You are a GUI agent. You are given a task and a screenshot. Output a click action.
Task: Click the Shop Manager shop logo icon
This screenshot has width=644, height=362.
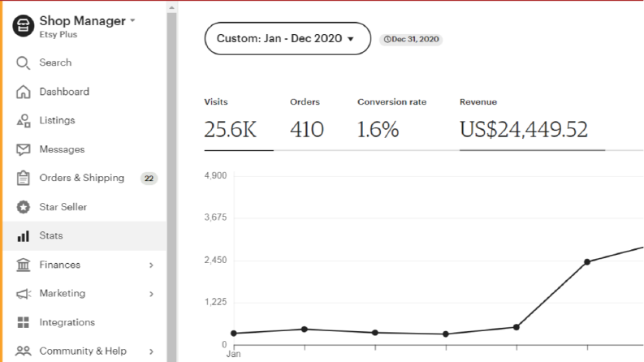pos(23,25)
